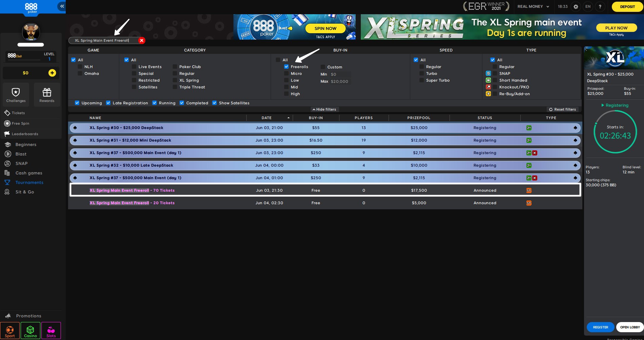Sort by the PRIZEPOOL column header
Viewport: 644px width, 340px height.
point(419,118)
